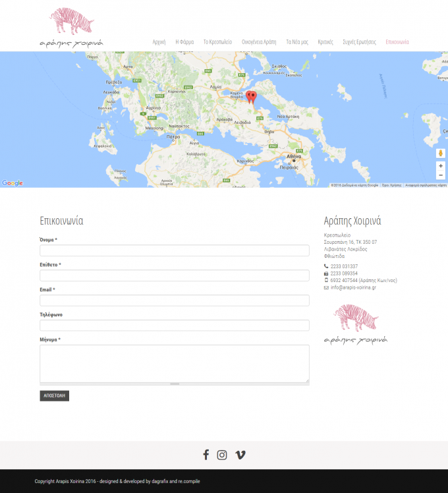Click the Street View pegman icon
The width and height of the screenshot is (448, 493).
tap(441, 154)
